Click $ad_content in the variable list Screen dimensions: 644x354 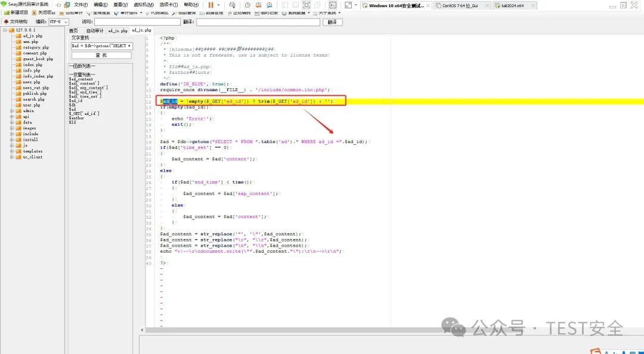[x=81, y=79]
